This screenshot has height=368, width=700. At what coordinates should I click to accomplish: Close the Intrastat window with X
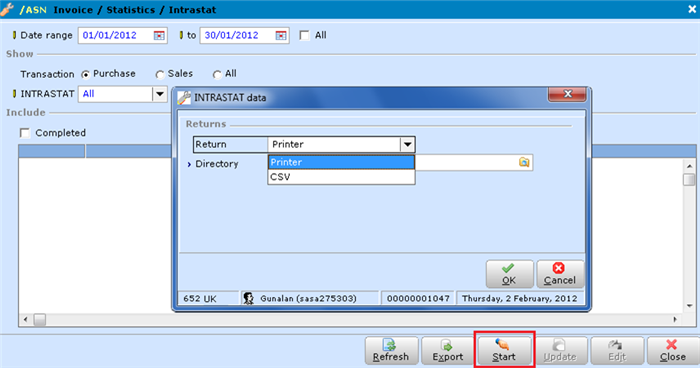(x=692, y=9)
